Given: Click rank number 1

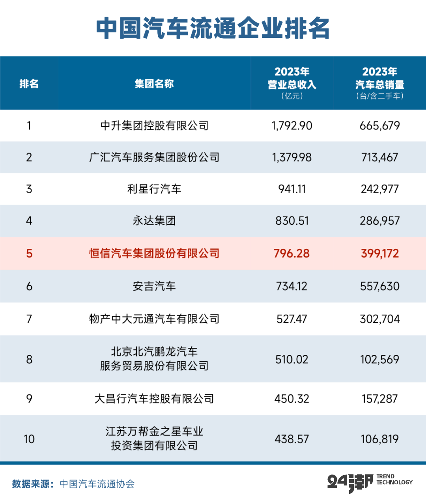Looking at the screenshot, I should (29, 126).
